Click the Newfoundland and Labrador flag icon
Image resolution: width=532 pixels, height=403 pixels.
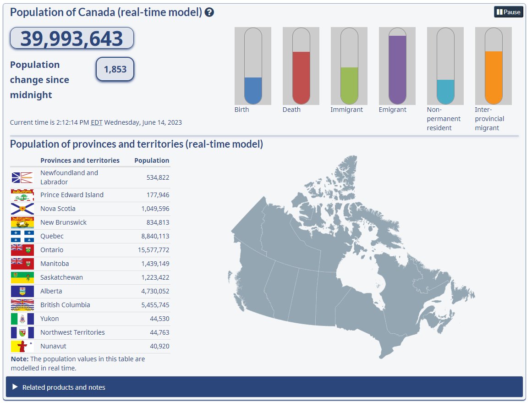click(22, 177)
